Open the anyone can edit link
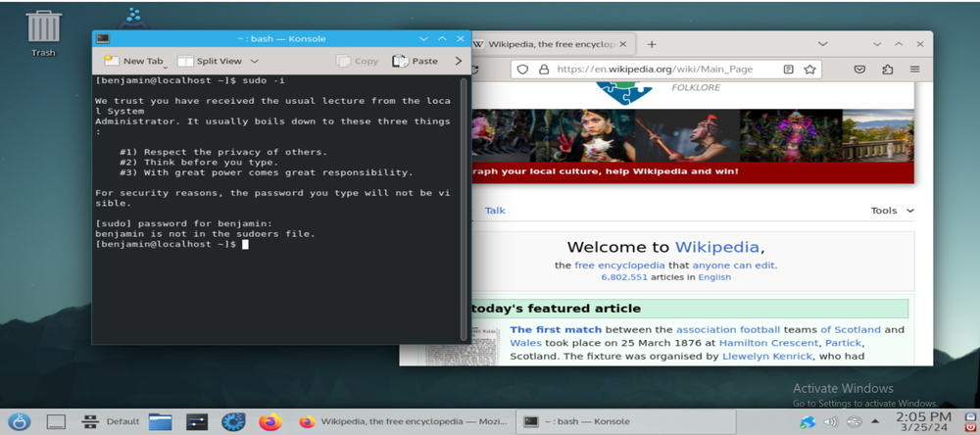Viewport: 980px width, 435px height. pos(733,265)
